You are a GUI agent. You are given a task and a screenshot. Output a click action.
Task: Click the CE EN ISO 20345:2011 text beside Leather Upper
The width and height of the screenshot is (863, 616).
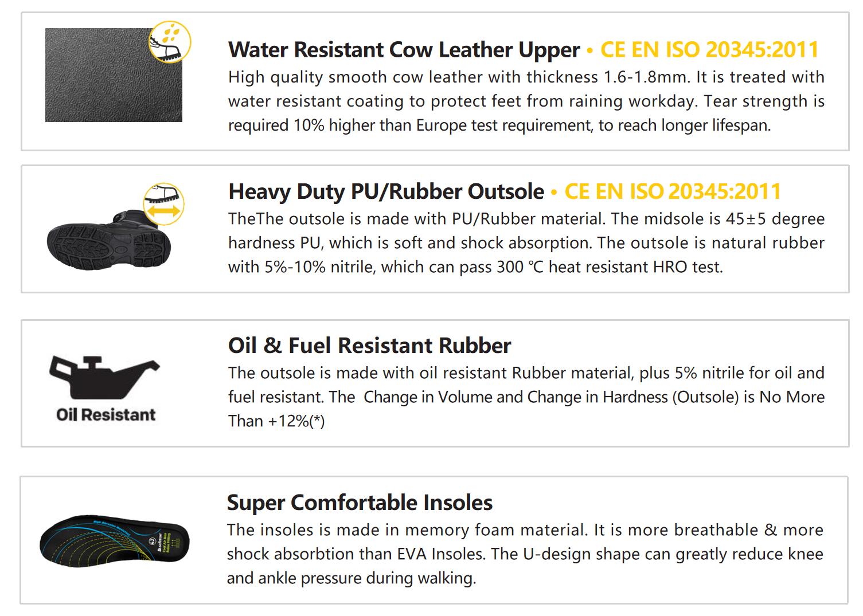709,50
